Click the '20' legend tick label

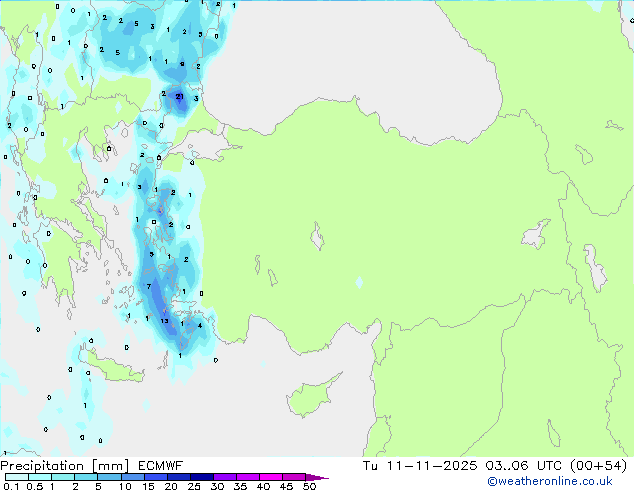click(171, 486)
